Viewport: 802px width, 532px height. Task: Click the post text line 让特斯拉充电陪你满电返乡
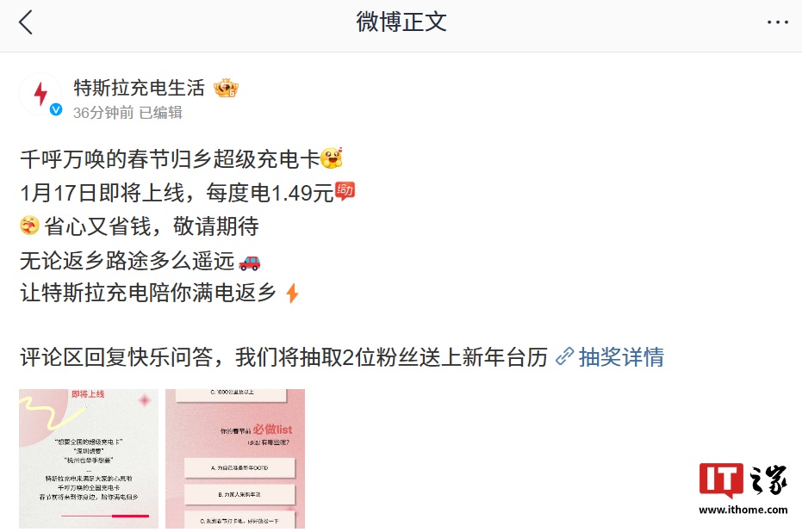[148, 293]
